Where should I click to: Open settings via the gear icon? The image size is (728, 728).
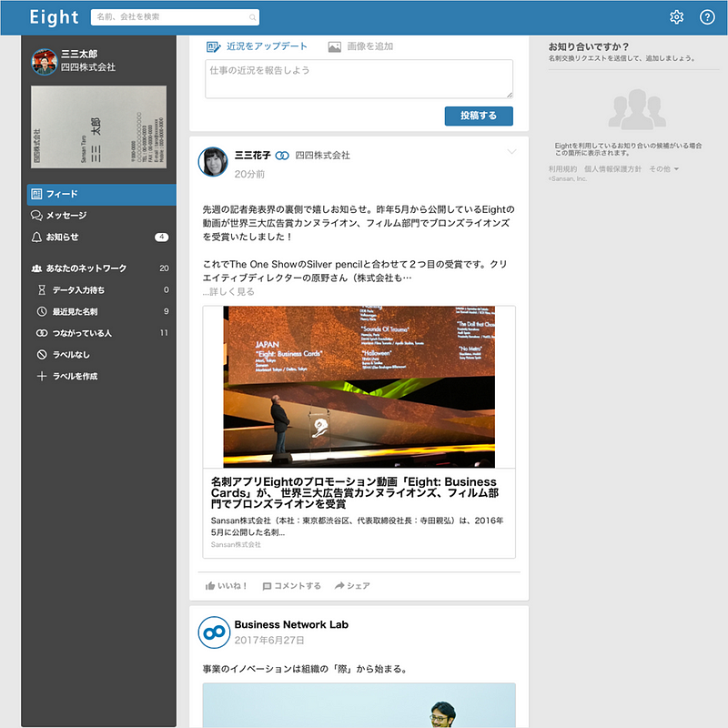[676, 17]
